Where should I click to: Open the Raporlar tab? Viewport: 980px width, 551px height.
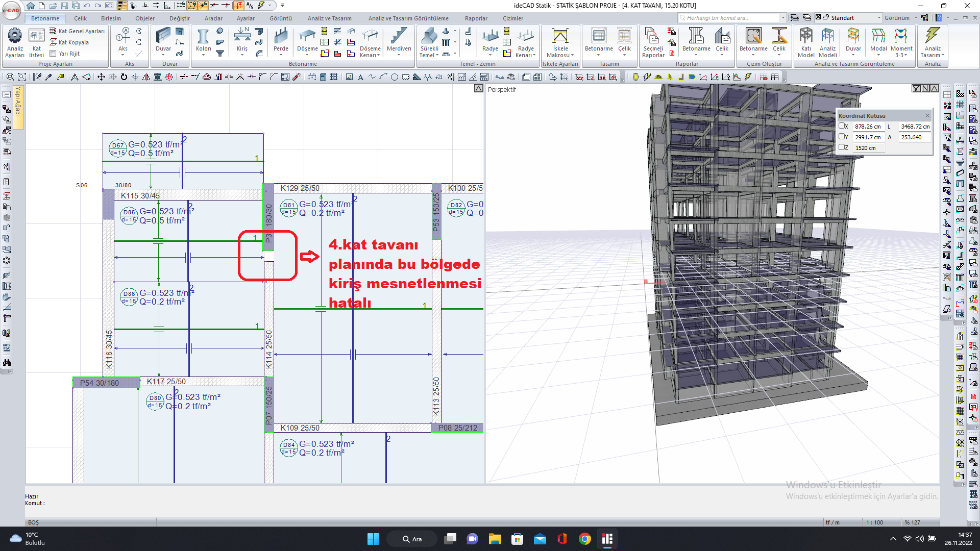click(476, 18)
